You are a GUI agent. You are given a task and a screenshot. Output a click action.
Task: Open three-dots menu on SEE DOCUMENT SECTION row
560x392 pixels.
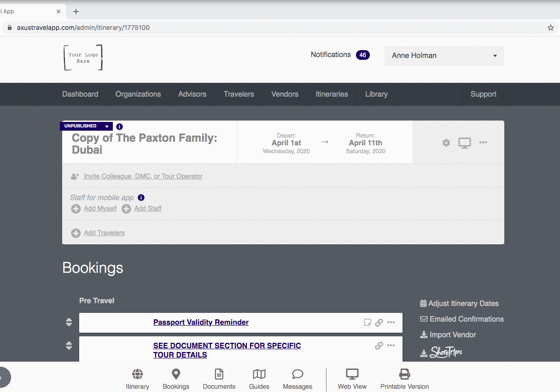(391, 346)
